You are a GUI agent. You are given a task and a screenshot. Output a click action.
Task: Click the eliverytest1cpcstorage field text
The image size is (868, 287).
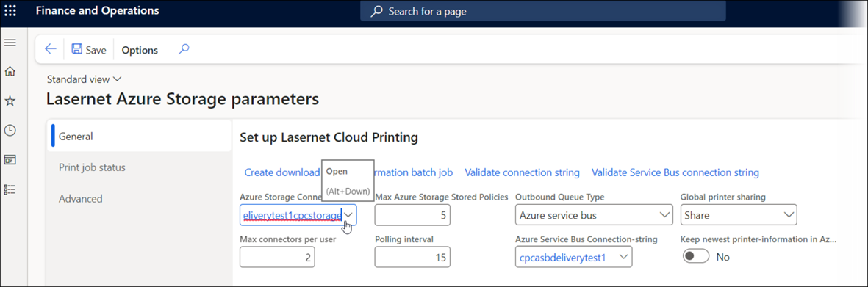293,215
